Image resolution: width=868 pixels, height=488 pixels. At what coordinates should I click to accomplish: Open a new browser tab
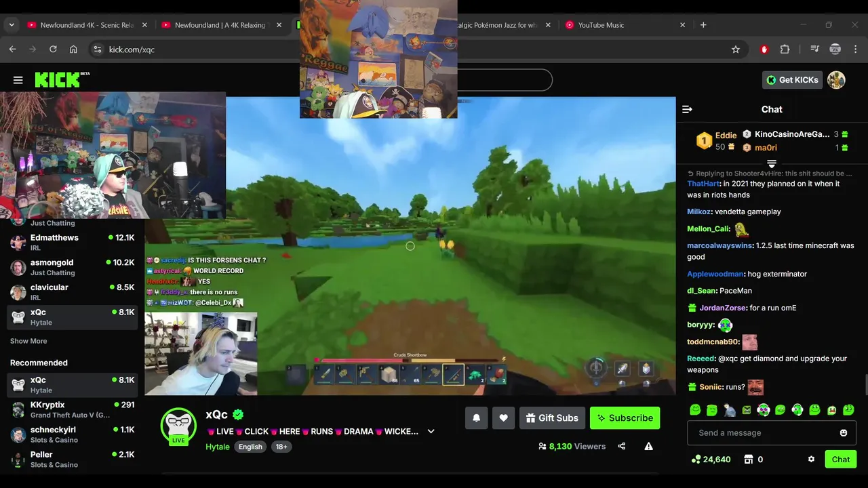(x=703, y=25)
